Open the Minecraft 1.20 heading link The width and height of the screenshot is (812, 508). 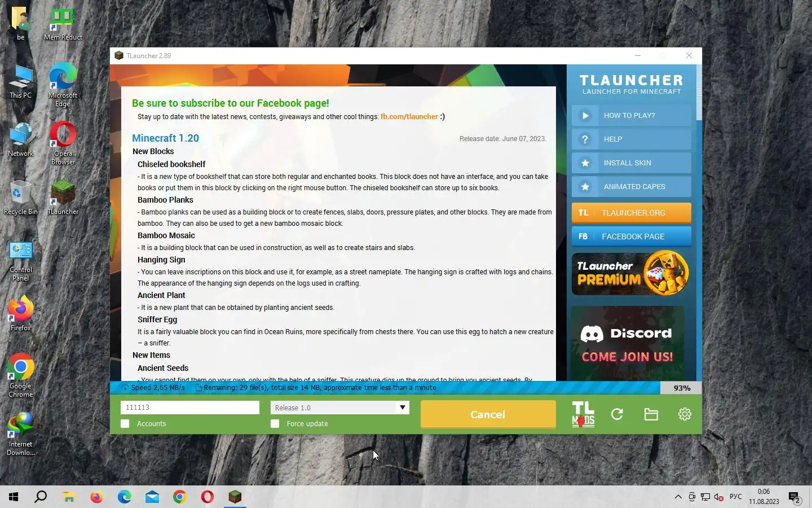[165, 138]
